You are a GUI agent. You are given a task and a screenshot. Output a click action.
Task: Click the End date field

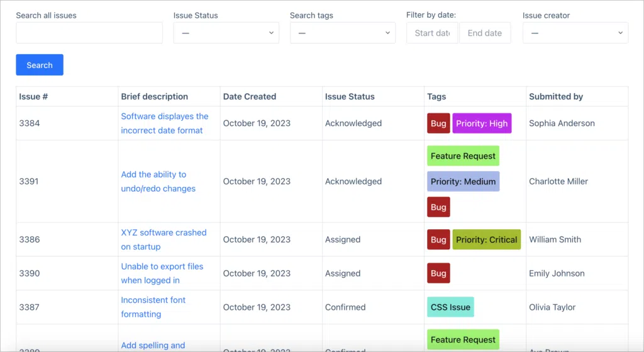pyautogui.click(x=485, y=33)
